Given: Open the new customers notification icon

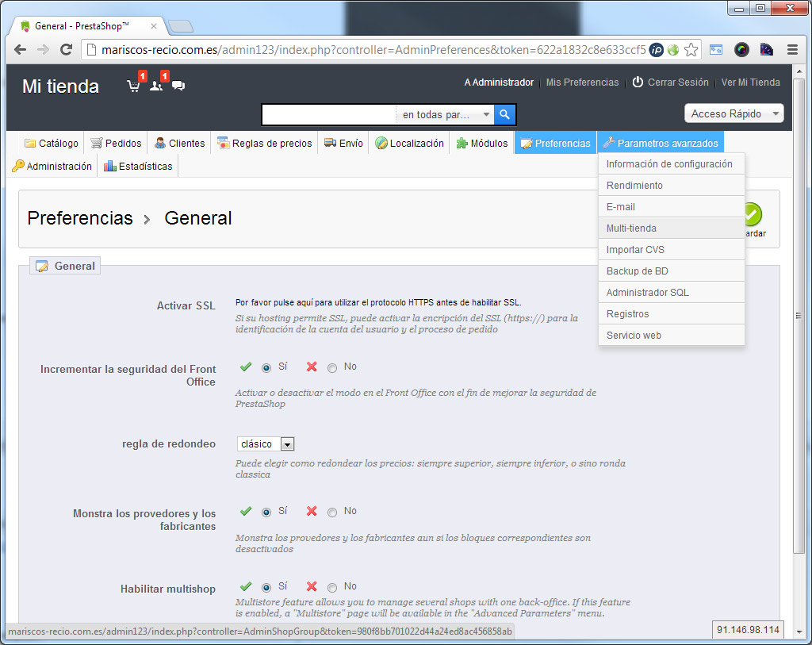Looking at the screenshot, I should coord(156,86).
